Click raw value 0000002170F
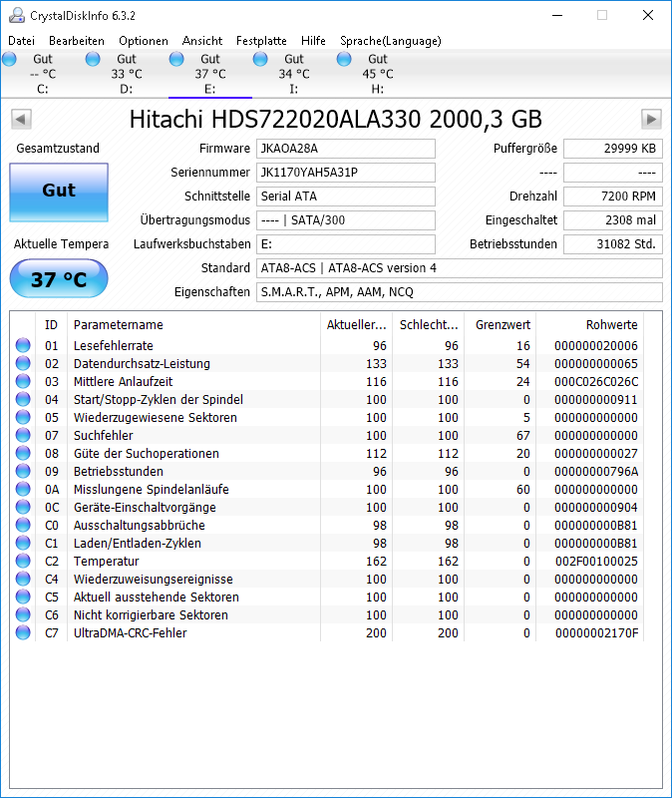672x798 pixels. [596, 633]
